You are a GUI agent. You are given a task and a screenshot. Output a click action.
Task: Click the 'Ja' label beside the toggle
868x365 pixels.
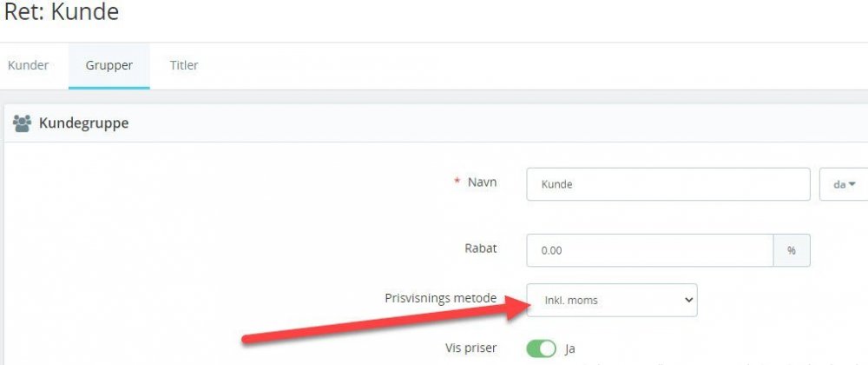click(x=570, y=348)
